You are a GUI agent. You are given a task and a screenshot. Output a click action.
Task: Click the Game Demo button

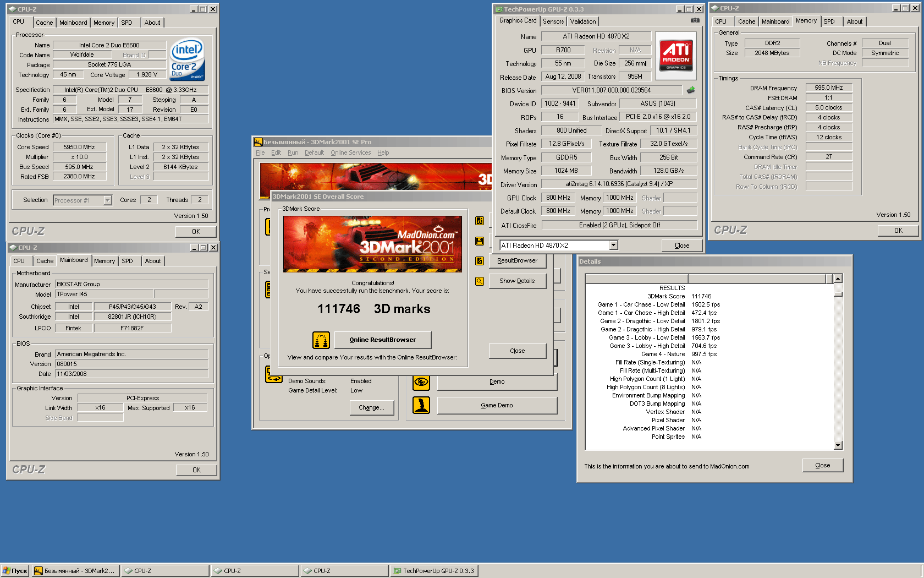click(x=497, y=405)
